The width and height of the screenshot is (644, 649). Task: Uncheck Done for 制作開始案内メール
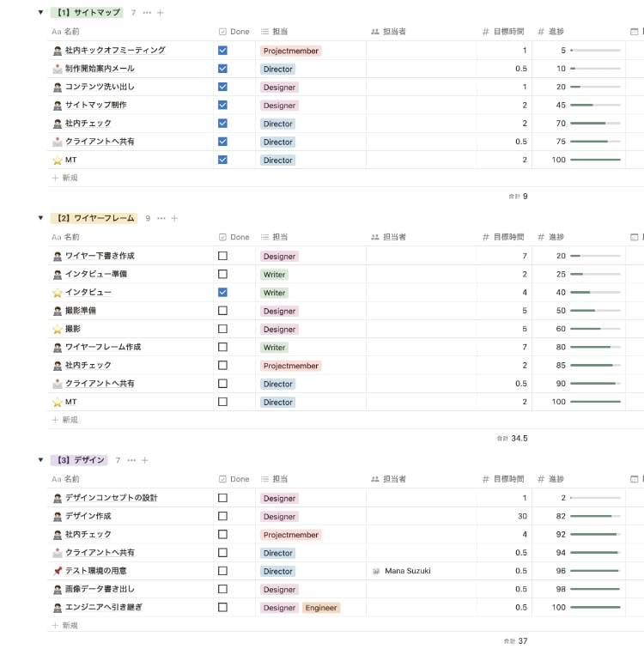pos(222,69)
